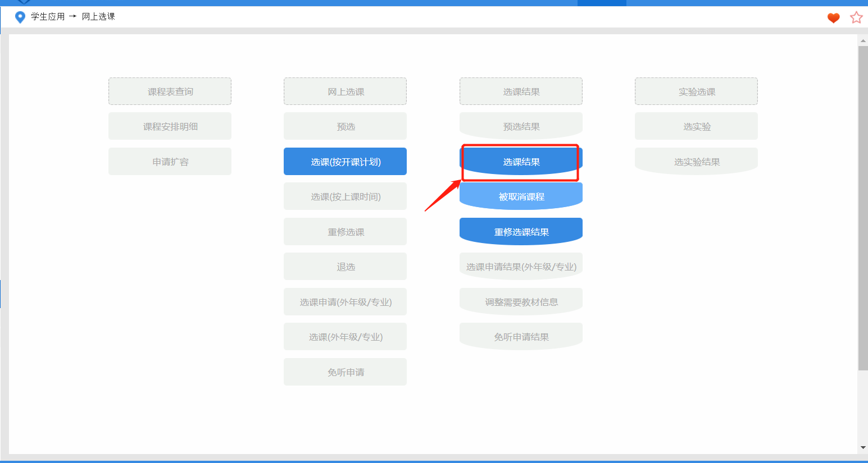Open 课程安排明细 course arrangement details

click(170, 126)
